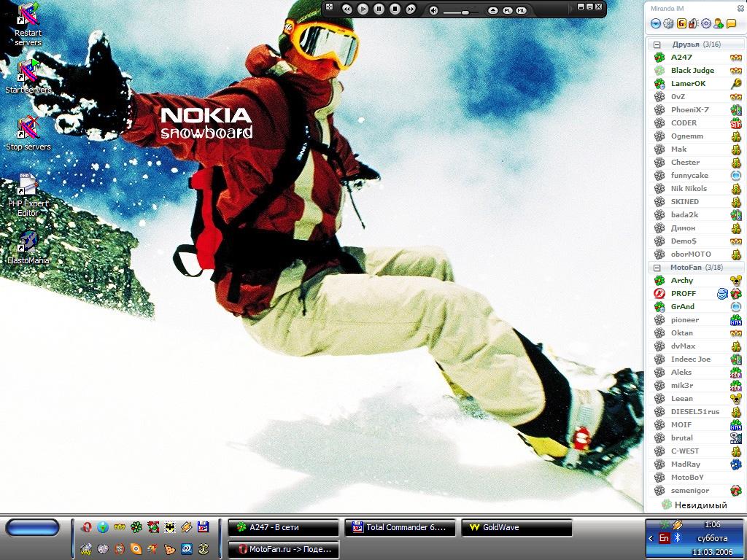Click the blue square icon in quick launch
Image resolution: width=747 pixels, height=560 pixels.
click(186, 548)
